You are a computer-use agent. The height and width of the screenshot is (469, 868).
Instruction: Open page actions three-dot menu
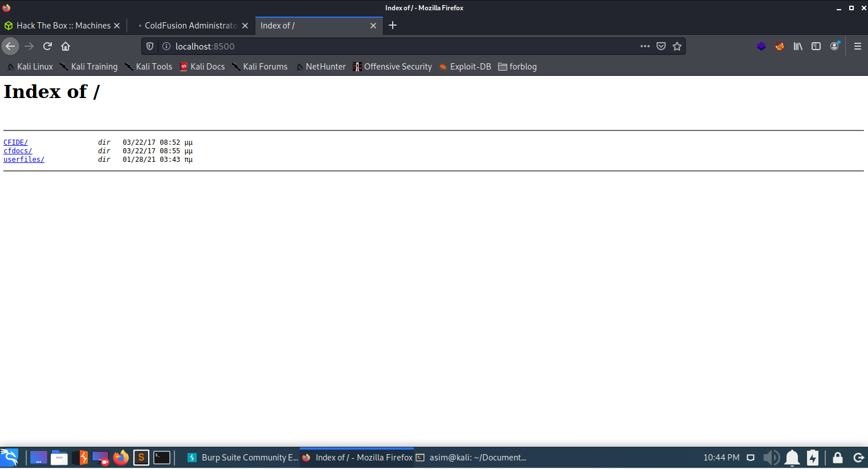coord(645,46)
